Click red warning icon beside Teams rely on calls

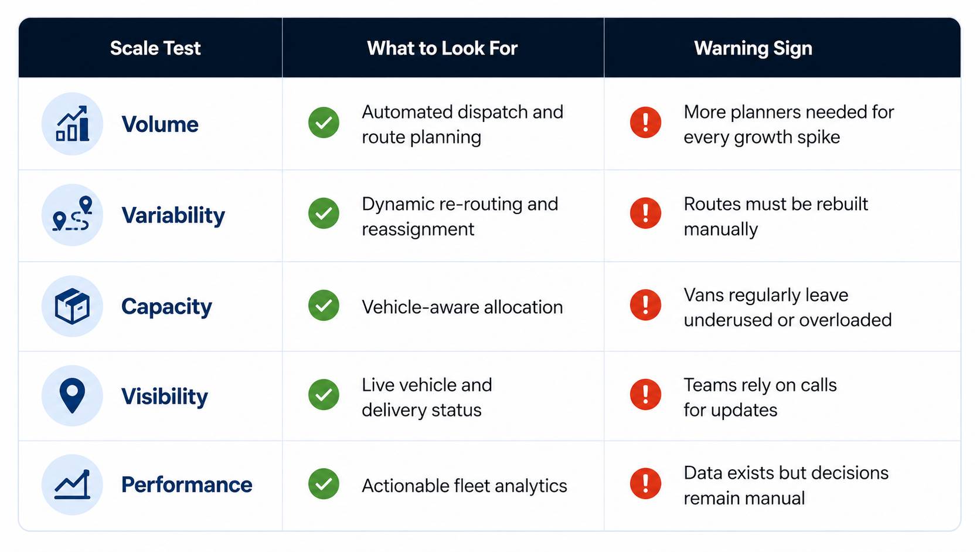[x=645, y=395]
